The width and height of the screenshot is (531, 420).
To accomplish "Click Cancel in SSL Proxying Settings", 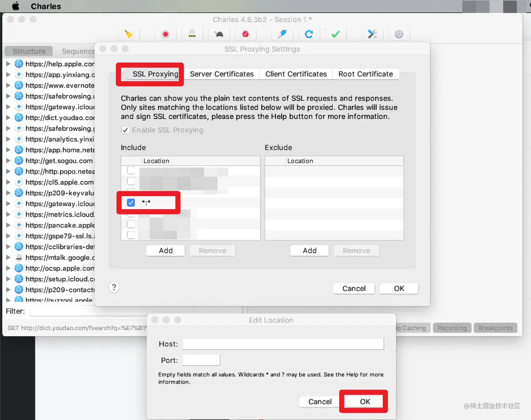I will pos(354,288).
